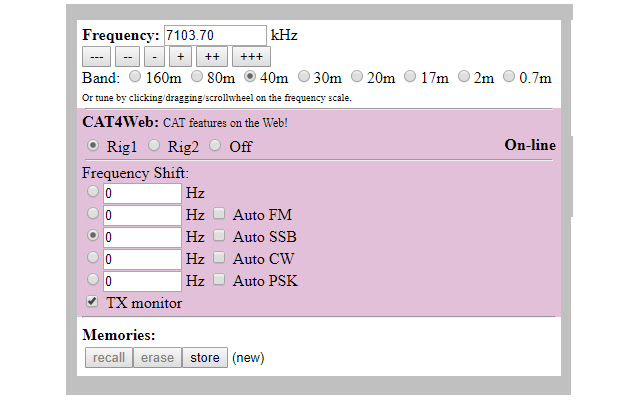Viewport: 640px width, 400px height.
Task: Click the single '+' step up button
Action: pos(180,57)
